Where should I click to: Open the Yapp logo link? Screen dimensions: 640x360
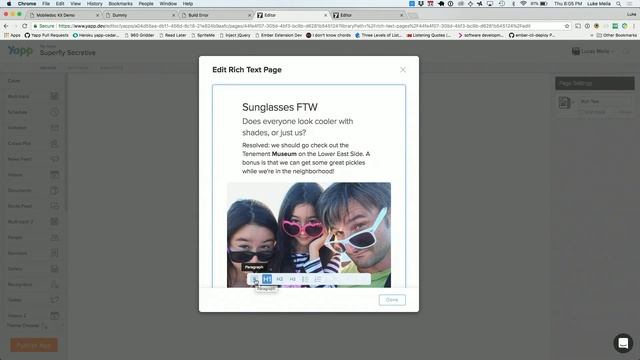pyautogui.click(x=20, y=51)
